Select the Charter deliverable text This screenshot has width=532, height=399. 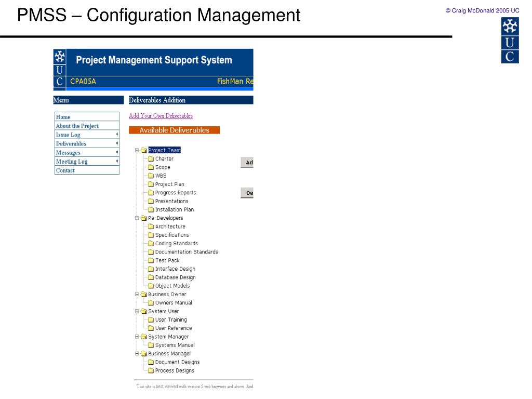pos(164,158)
